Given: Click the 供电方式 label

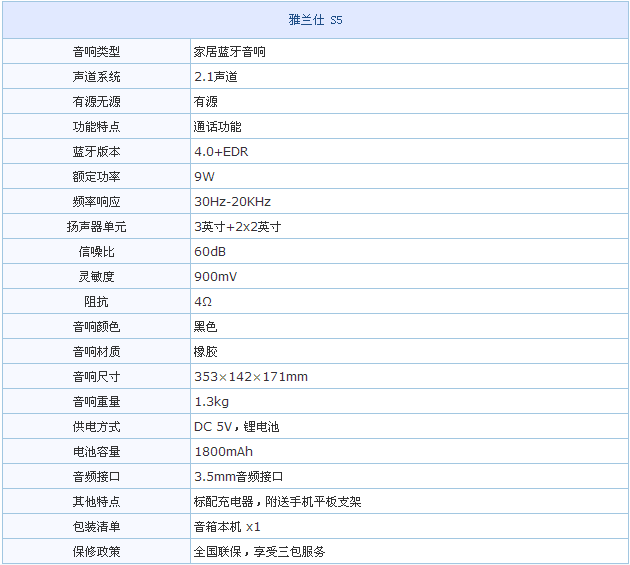Looking at the screenshot, I should point(96,426).
